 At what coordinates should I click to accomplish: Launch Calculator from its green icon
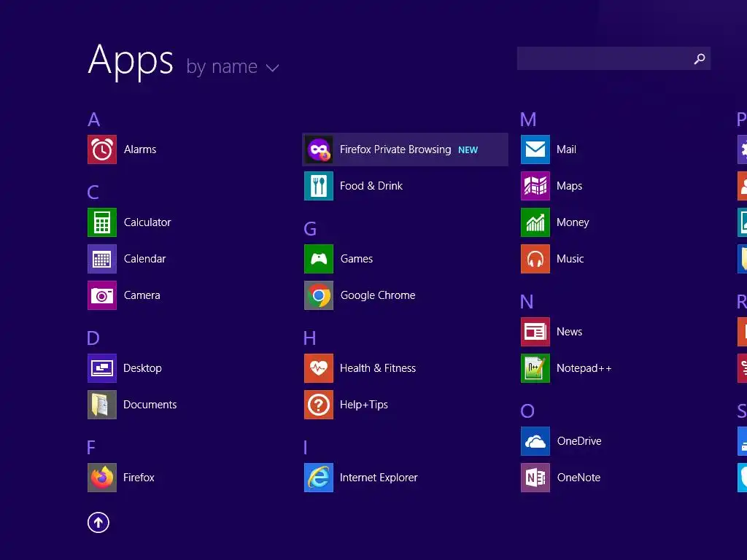(102, 222)
